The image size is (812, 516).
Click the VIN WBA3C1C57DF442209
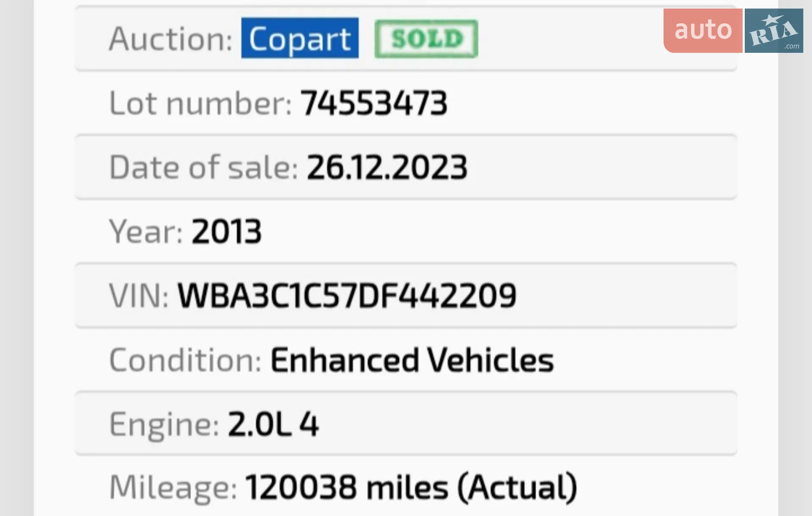347,295
